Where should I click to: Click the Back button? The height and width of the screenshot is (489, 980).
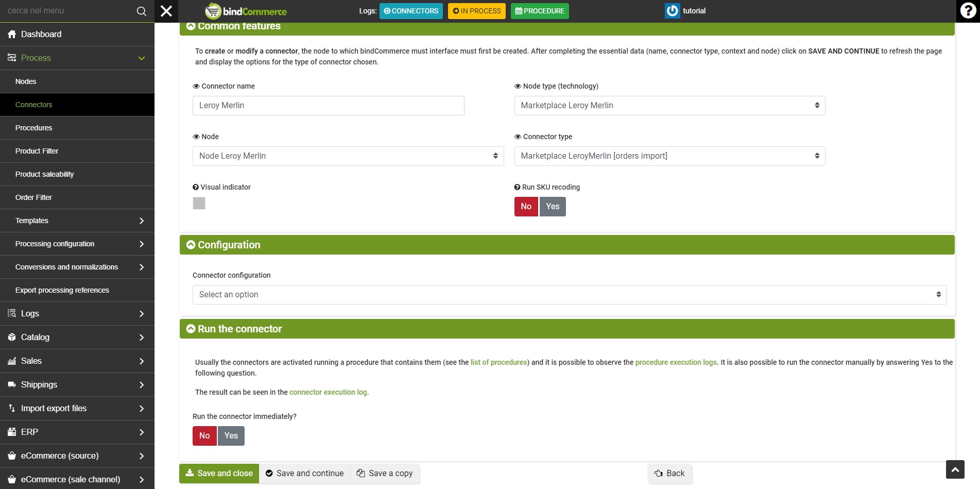click(669, 474)
